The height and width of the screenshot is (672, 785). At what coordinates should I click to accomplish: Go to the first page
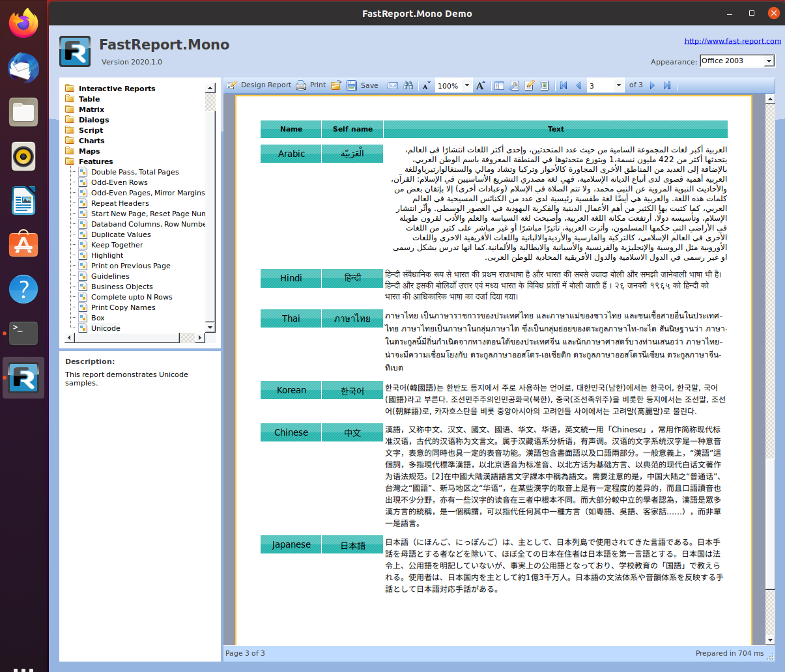(564, 85)
